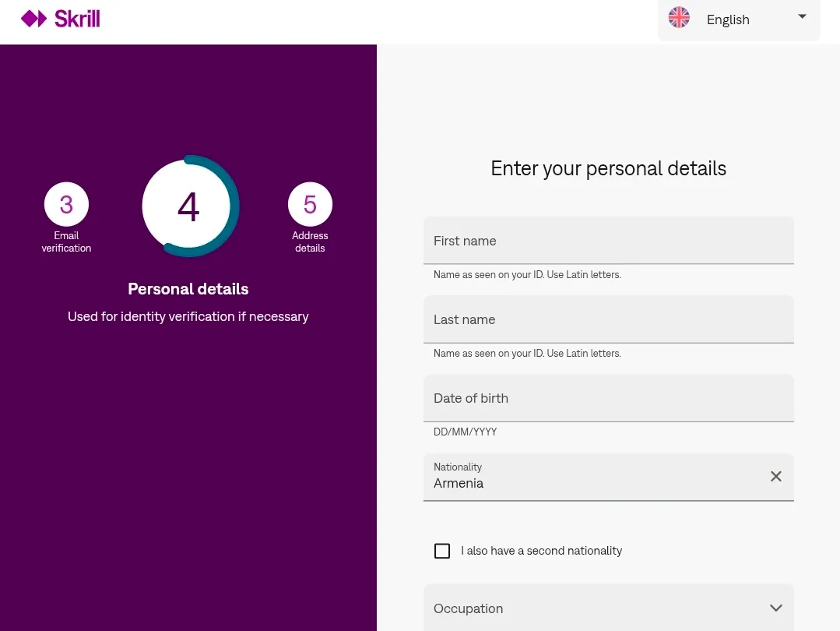Screen dimensions: 840x631
Task: Clear Armenia with the X icon
Action: 775,476
